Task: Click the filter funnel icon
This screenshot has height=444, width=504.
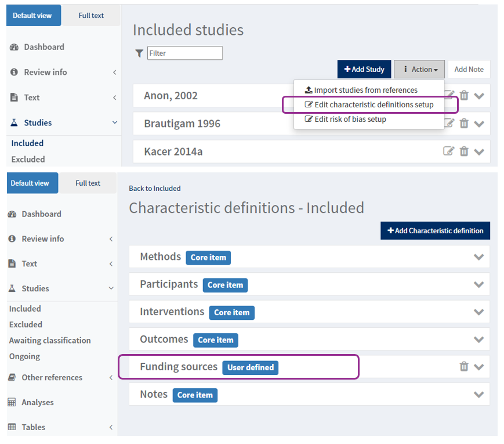Action: click(139, 53)
